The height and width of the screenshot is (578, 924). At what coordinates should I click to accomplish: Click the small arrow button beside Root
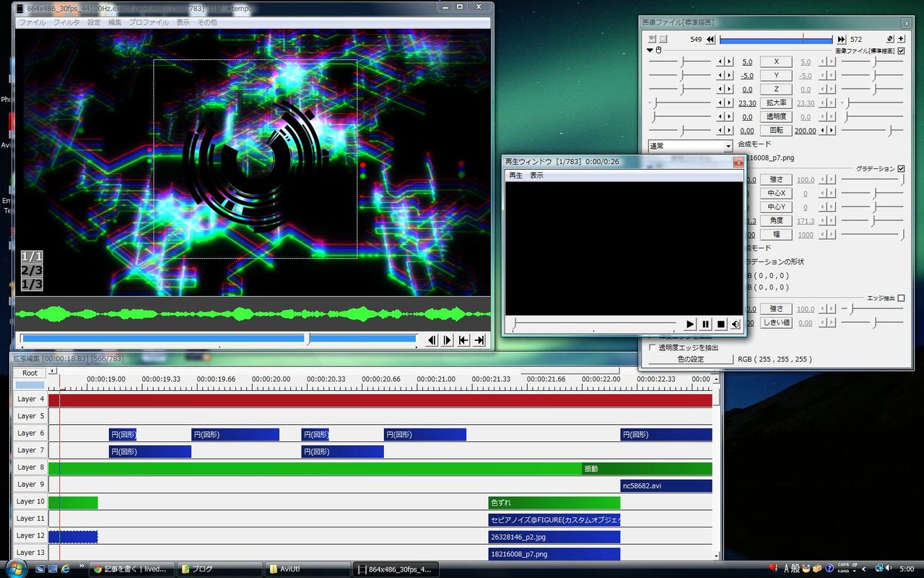coord(52,371)
